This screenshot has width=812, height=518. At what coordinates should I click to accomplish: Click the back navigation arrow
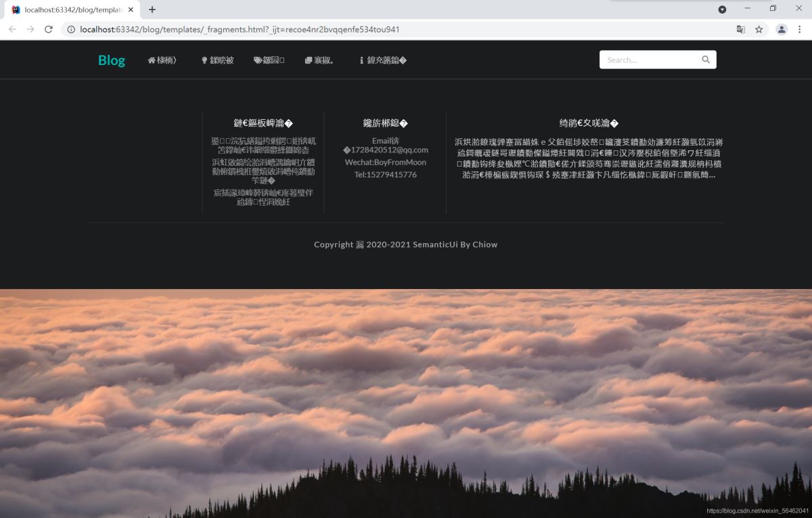tap(12, 29)
